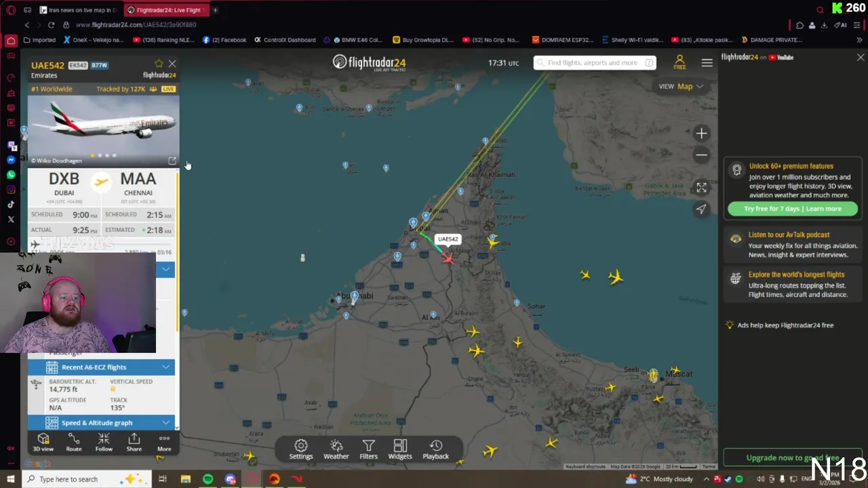Image resolution: width=868 pixels, height=488 pixels.
Task: Click the flight progress bar with plane icon
Action: pyautogui.click(x=101, y=245)
